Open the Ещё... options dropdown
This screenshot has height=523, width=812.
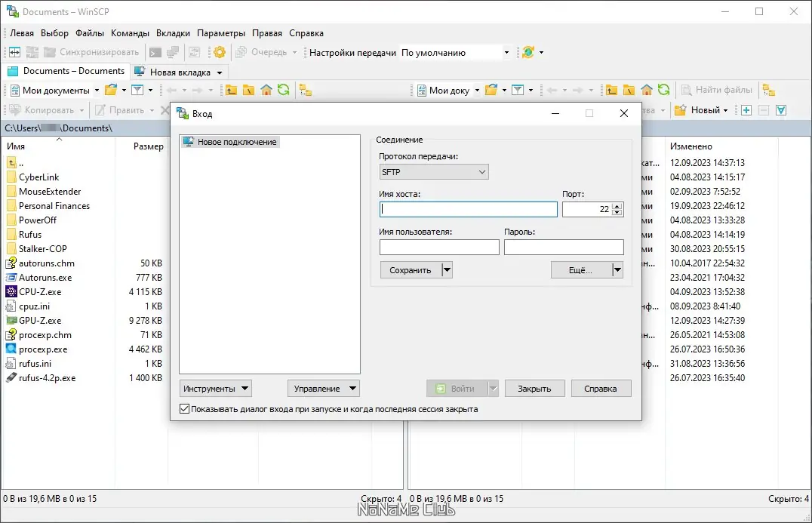coord(617,269)
